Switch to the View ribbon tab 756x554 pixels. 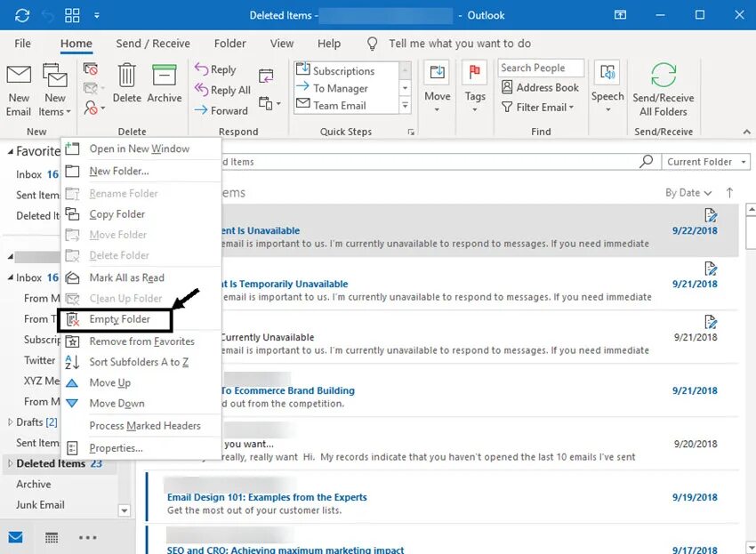pyautogui.click(x=282, y=44)
